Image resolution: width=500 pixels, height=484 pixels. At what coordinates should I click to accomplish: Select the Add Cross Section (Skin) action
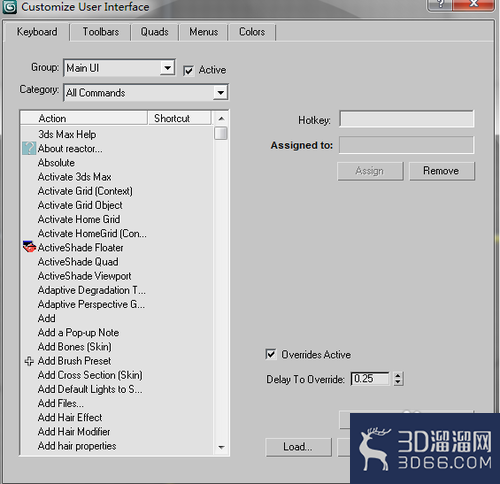(x=90, y=375)
